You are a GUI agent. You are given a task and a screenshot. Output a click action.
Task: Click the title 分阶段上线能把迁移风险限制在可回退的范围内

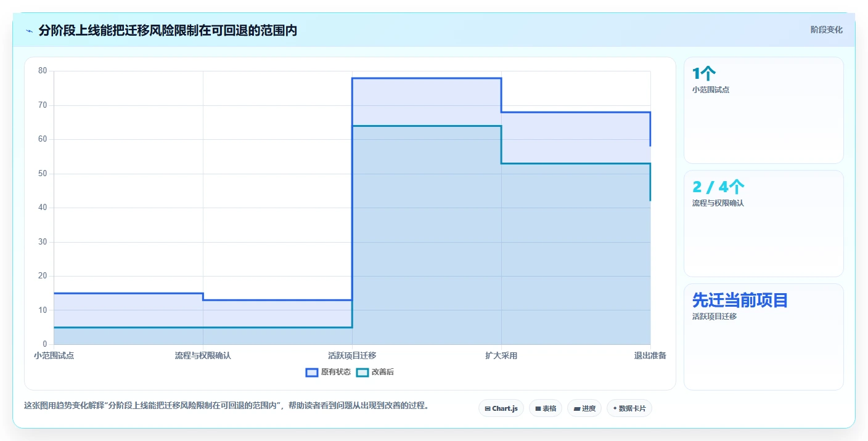168,31
